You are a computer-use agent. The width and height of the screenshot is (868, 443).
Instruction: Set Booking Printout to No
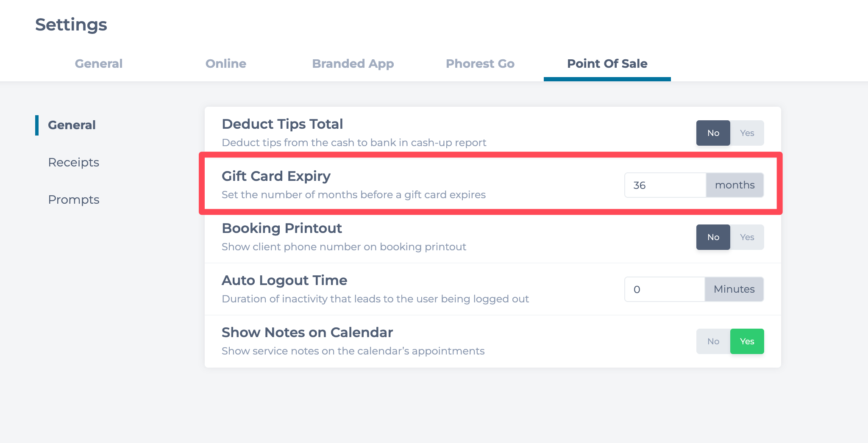click(x=713, y=237)
